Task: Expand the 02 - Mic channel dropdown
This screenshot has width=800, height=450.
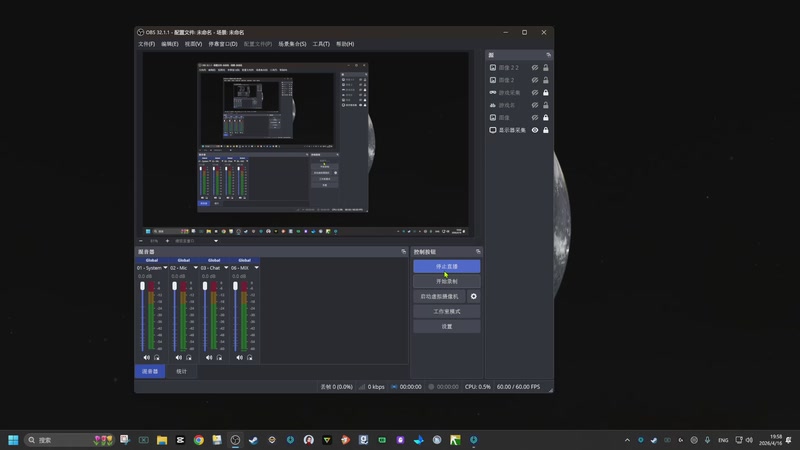Action: click(195, 268)
